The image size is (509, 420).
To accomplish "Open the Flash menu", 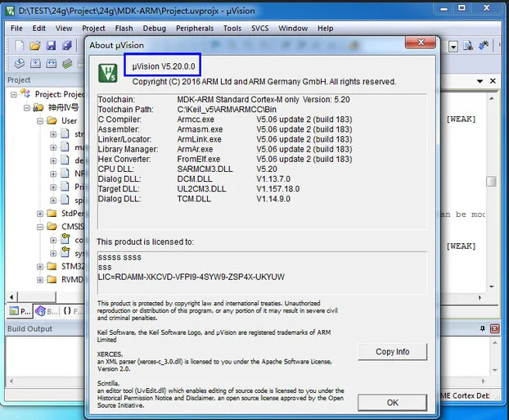I will pos(124,29).
